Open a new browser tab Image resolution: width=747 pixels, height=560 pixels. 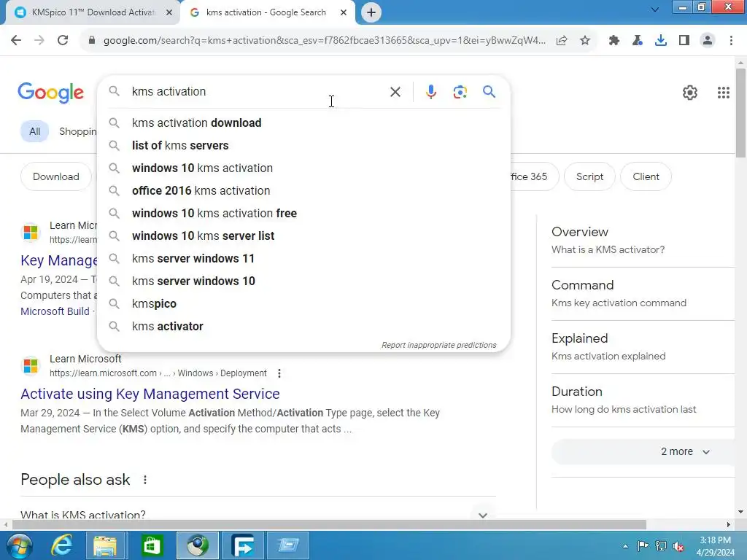[371, 12]
